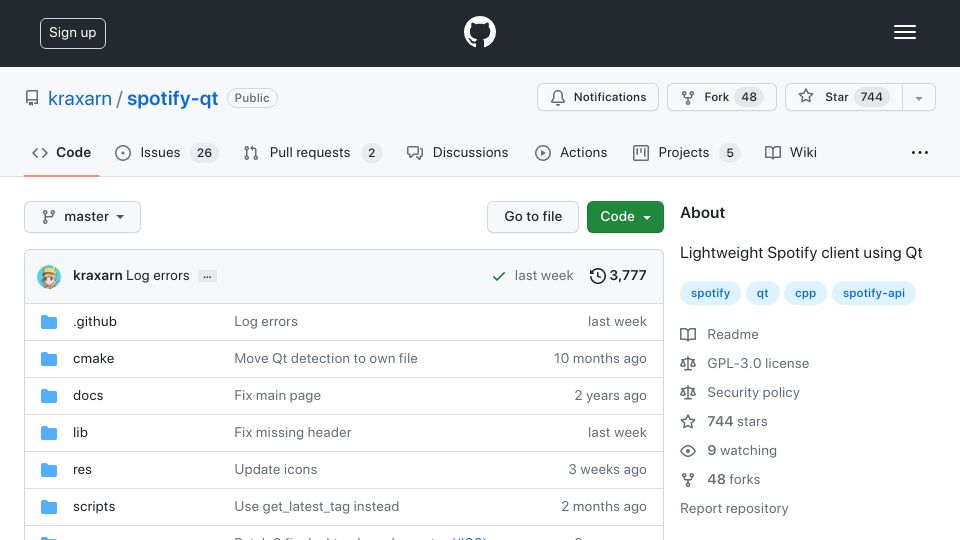This screenshot has height=540, width=960.
Task: Switch to the Issues tab
Action: (166, 152)
